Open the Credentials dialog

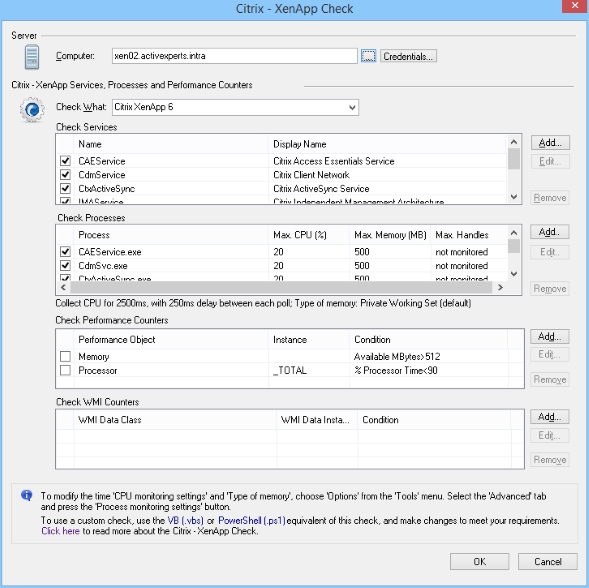point(408,56)
